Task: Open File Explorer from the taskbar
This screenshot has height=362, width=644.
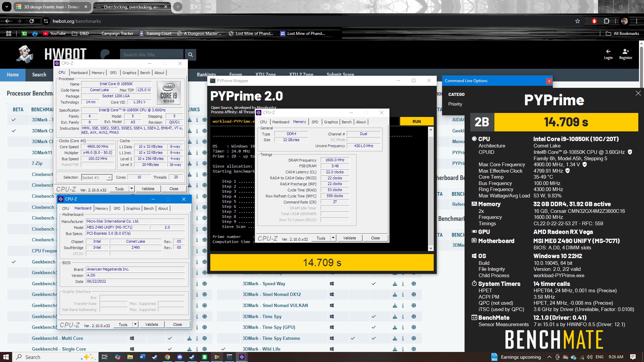Action: pos(130,357)
